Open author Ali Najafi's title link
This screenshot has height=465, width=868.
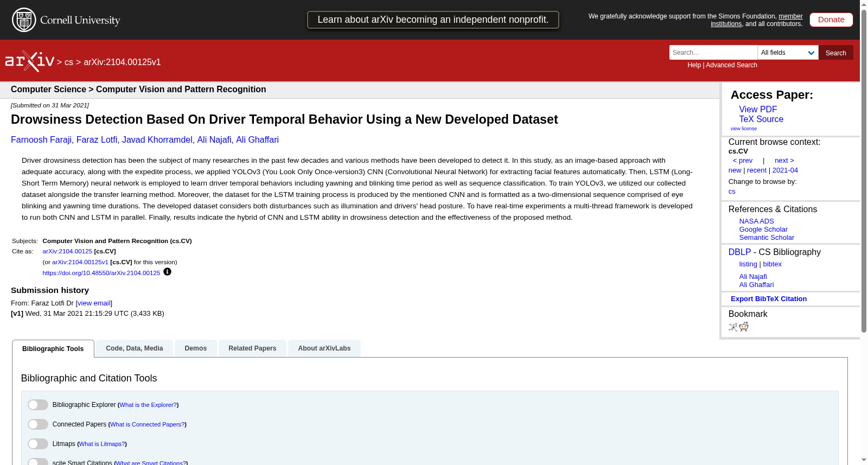[x=214, y=140]
